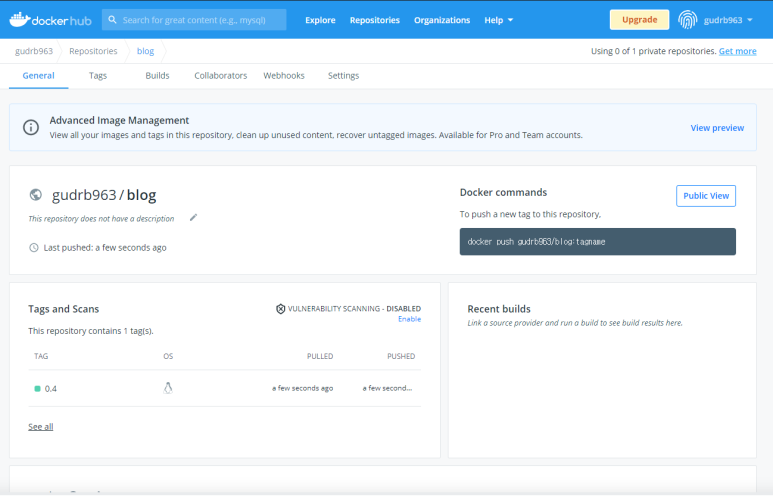Click the PUSHED column header
The width and height of the screenshot is (773, 497).
pyautogui.click(x=401, y=356)
